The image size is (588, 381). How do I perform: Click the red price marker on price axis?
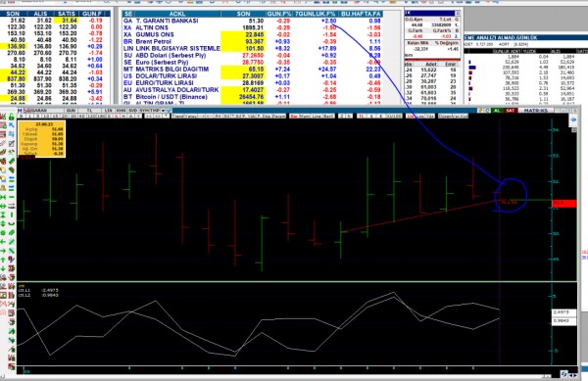(564, 204)
